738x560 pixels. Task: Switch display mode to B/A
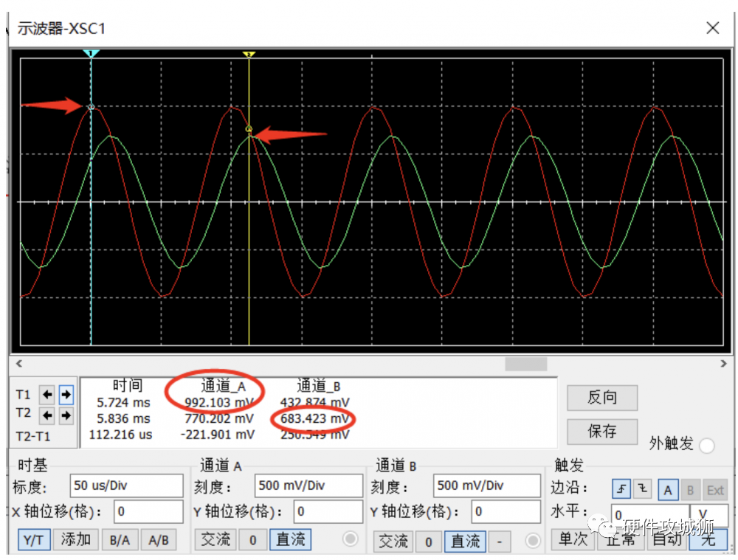120,540
